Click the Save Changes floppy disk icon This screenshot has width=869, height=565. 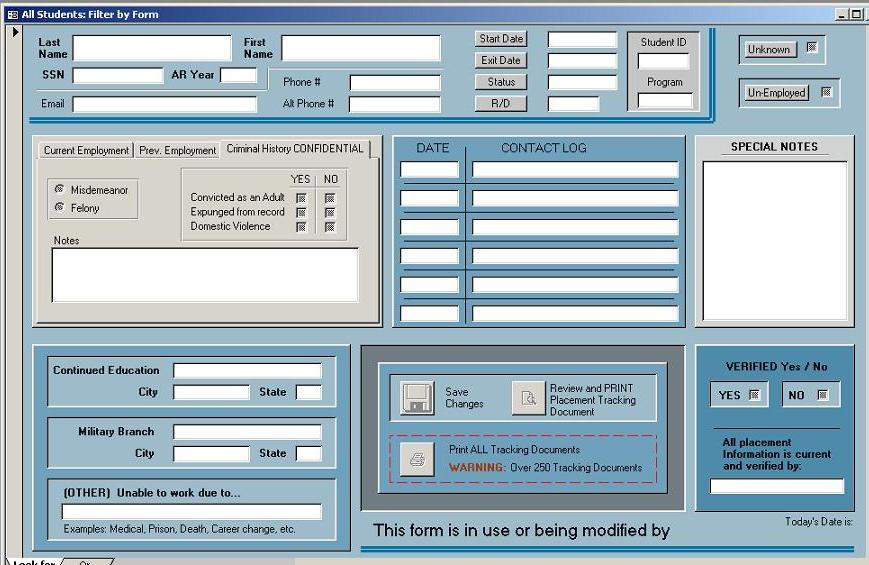pos(417,398)
